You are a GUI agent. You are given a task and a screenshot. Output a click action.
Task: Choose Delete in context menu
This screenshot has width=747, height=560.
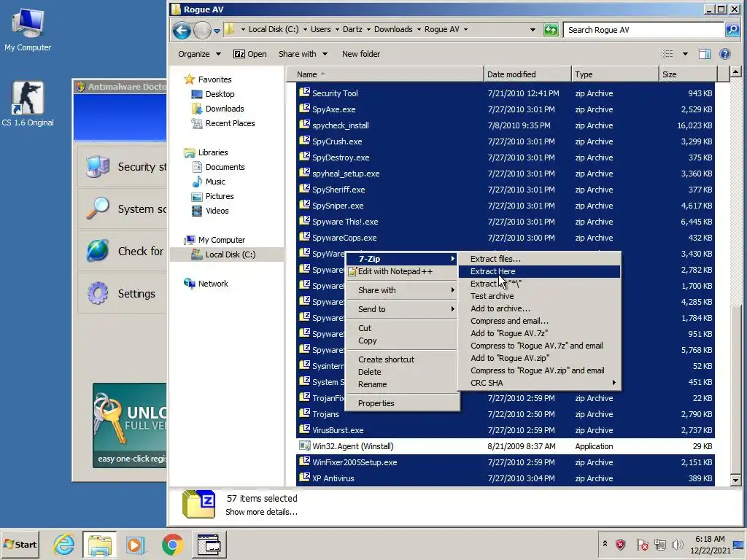point(403,372)
